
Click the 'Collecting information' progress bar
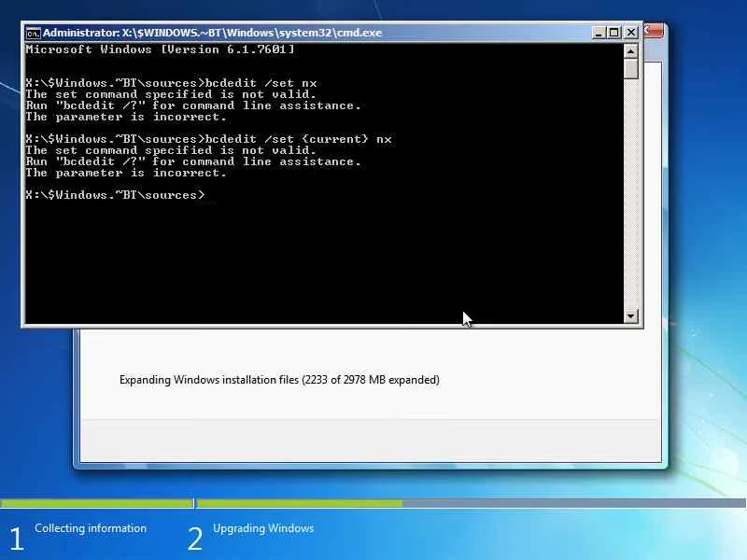point(97,503)
